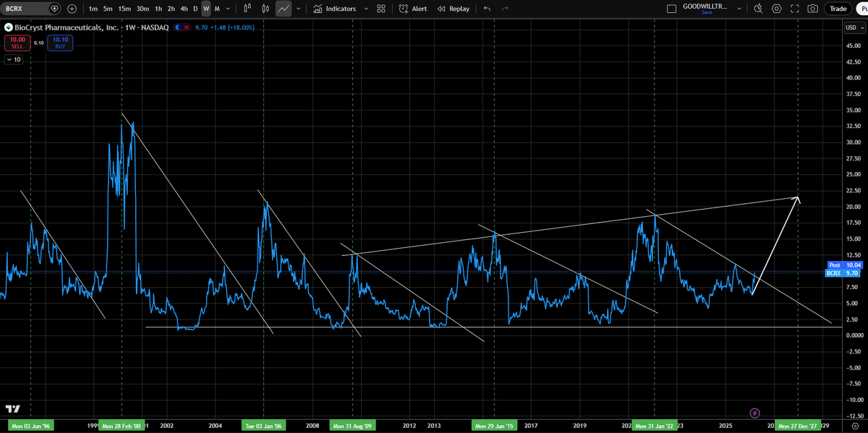Click the 2004 label on time axis
868x433 pixels.
[215, 426]
